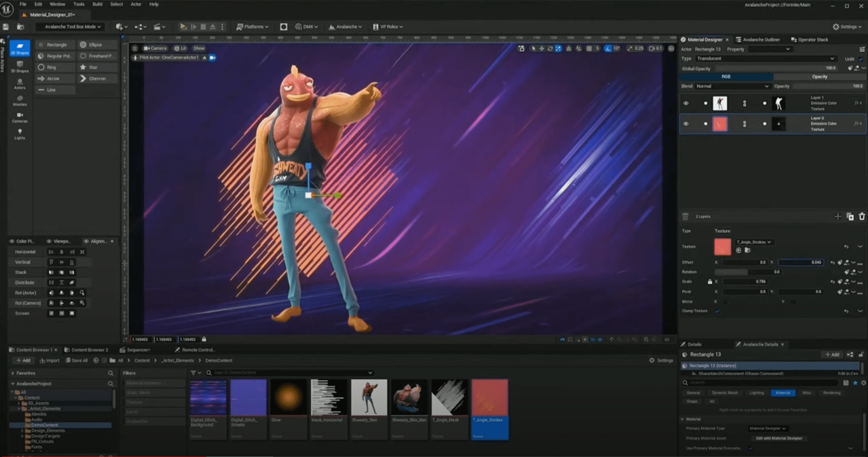Image resolution: width=868 pixels, height=457 pixels.
Task: Open Avalanche Tool Box Mode dropdown
Action: click(x=73, y=27)
